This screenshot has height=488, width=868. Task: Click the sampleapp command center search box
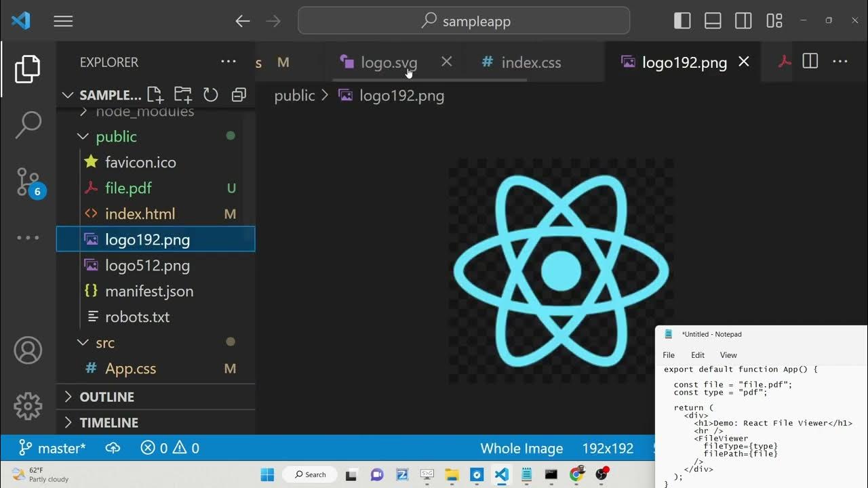tap(464, 21)
